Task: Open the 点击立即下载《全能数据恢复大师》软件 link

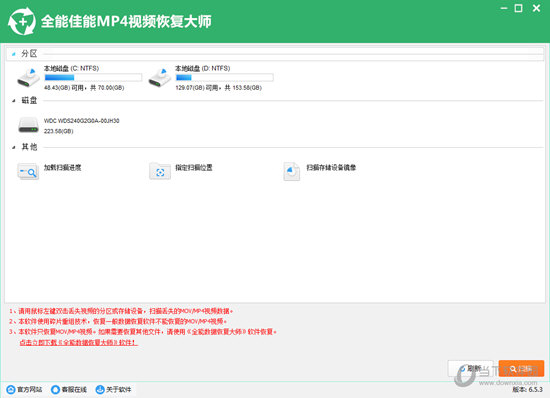Action: pos(79,342)
